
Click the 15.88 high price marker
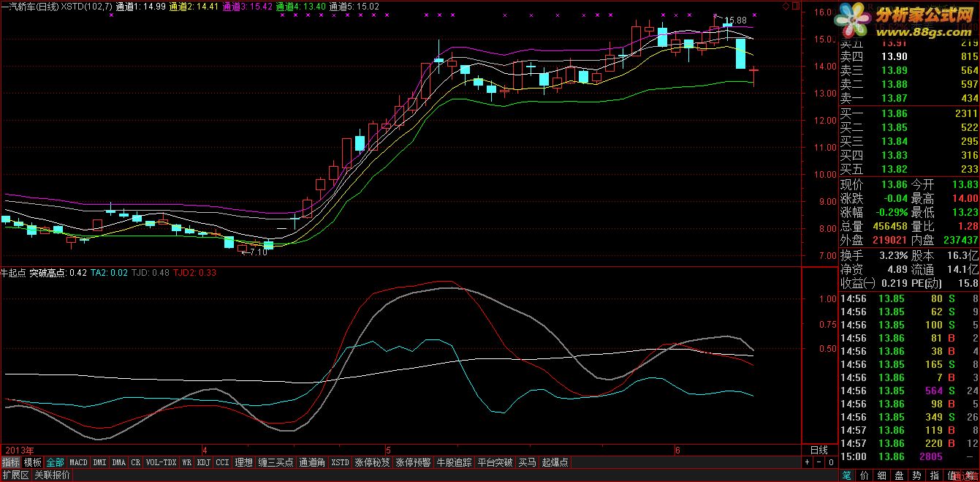(x=736, y=20)
